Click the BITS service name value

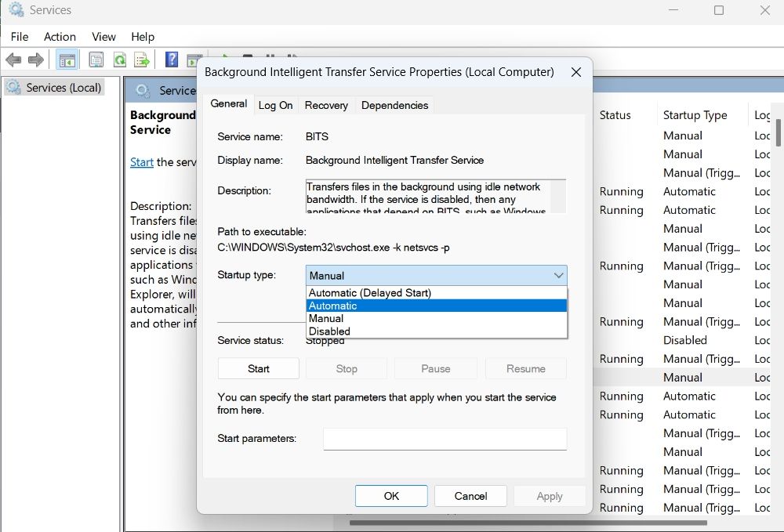[x=317, y=136]
